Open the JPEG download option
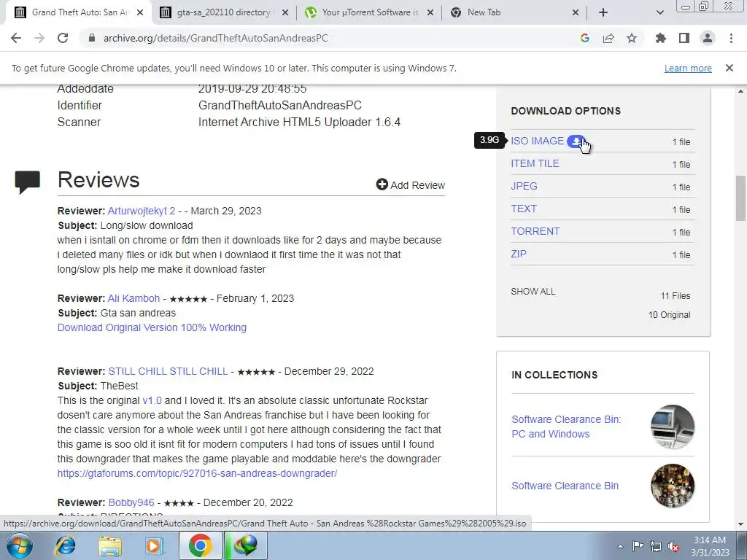Viewport: 747px width, 560px height. (524, 186)
